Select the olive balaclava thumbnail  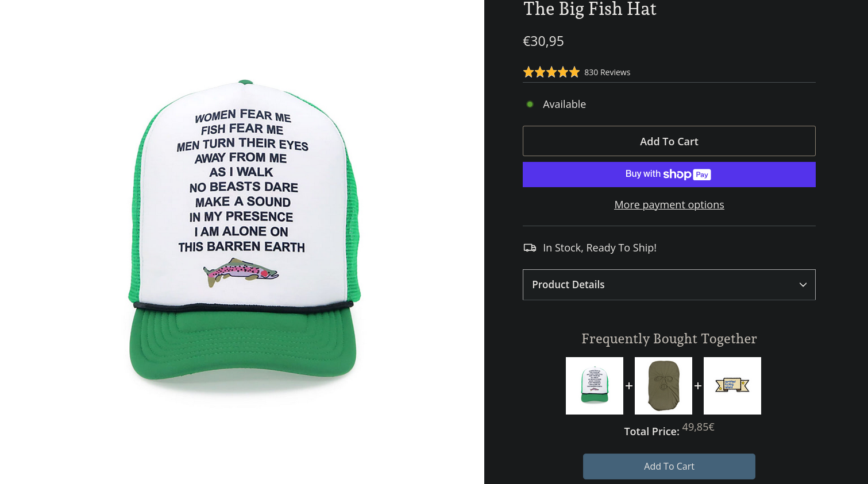point(663,386)
